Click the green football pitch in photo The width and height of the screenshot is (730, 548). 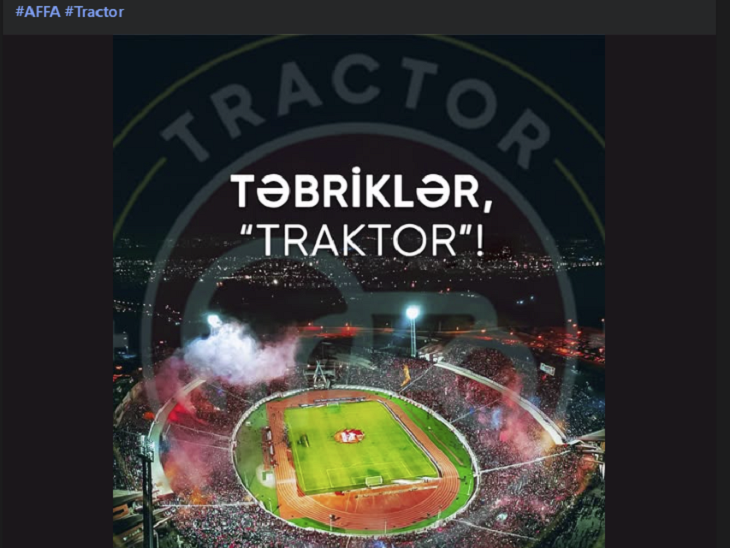coord(356,446)
